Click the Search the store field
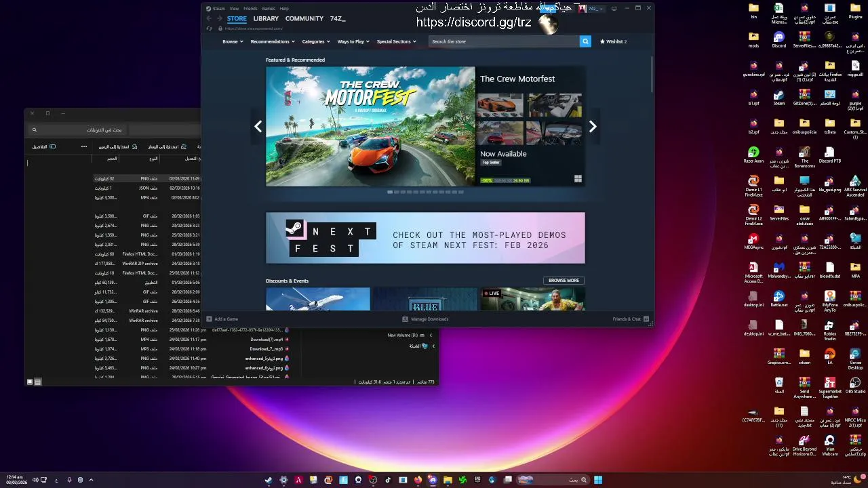 [504, 41]
